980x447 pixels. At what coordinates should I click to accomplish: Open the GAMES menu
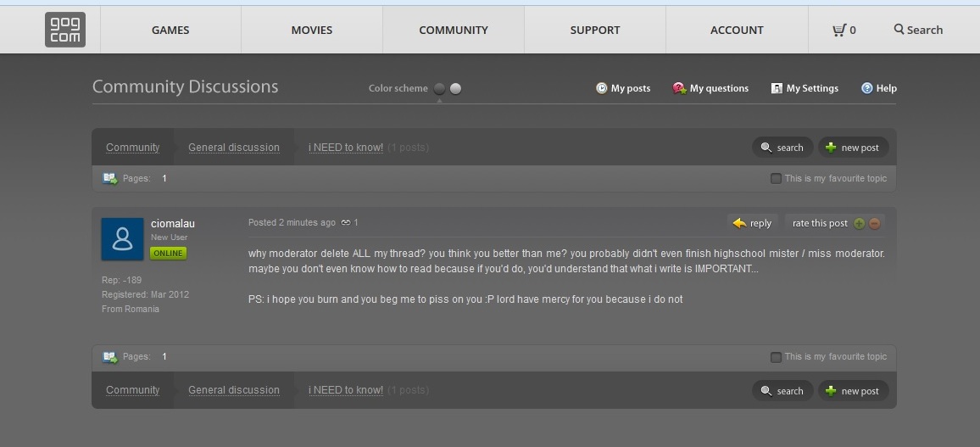pos(170,30)
